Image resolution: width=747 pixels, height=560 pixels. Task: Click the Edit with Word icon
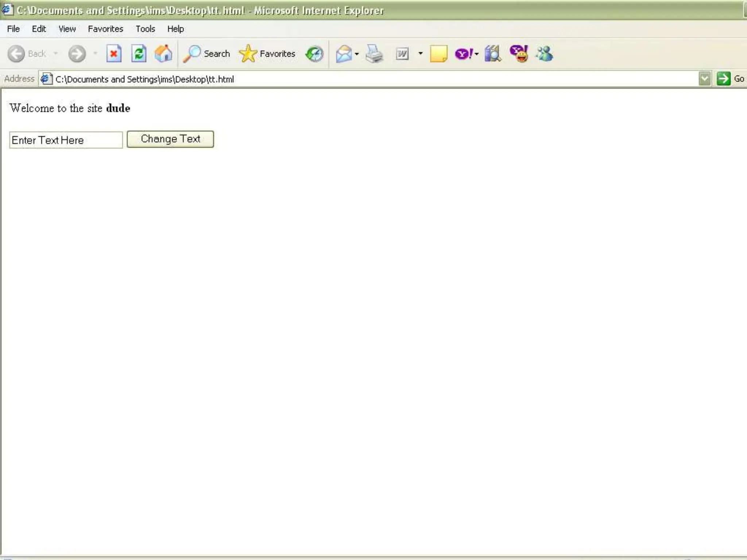[x=402, y=54]
